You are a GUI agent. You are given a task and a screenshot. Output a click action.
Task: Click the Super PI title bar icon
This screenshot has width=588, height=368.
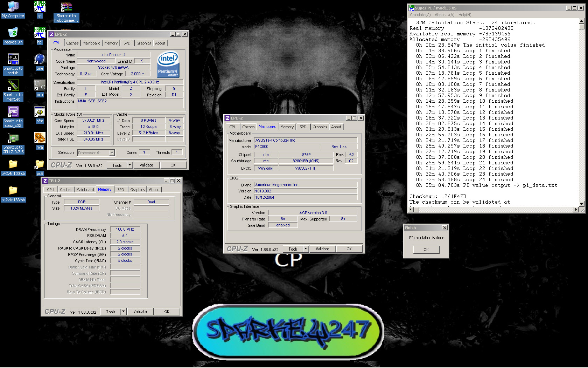tap(411, 8)
